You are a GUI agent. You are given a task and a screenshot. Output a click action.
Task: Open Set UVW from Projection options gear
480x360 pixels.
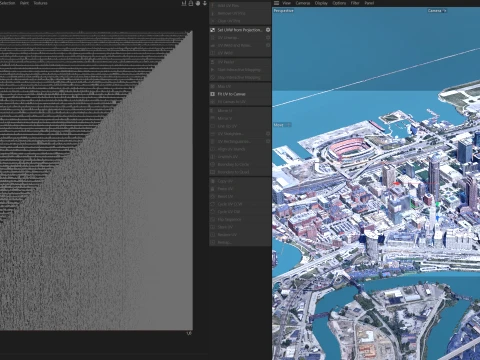tap(268, 30)
